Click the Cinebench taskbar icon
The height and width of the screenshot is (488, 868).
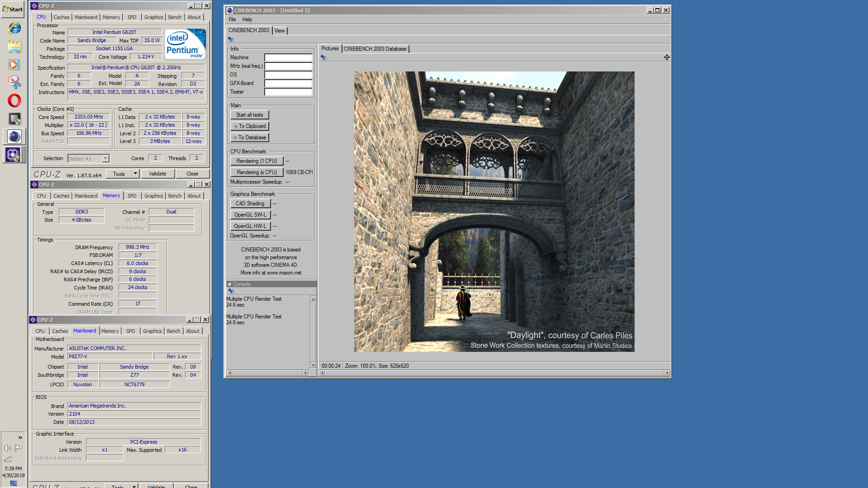[x=14, y=136]
